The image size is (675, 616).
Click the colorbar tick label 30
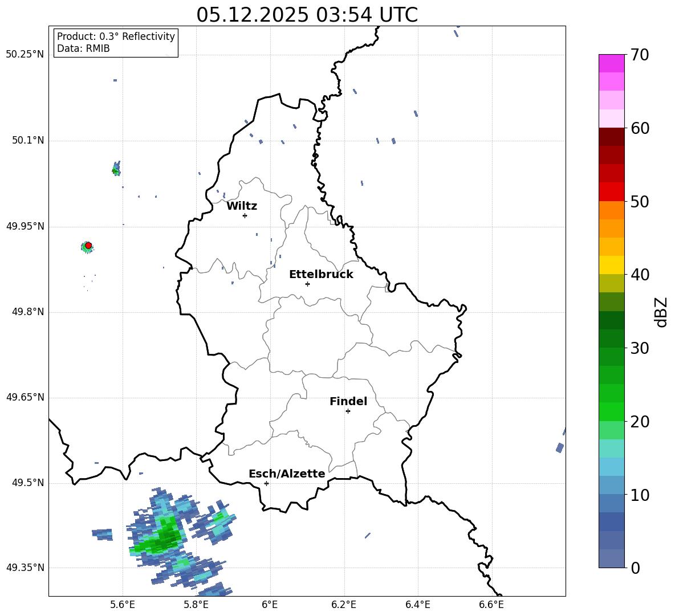(640, 348)
